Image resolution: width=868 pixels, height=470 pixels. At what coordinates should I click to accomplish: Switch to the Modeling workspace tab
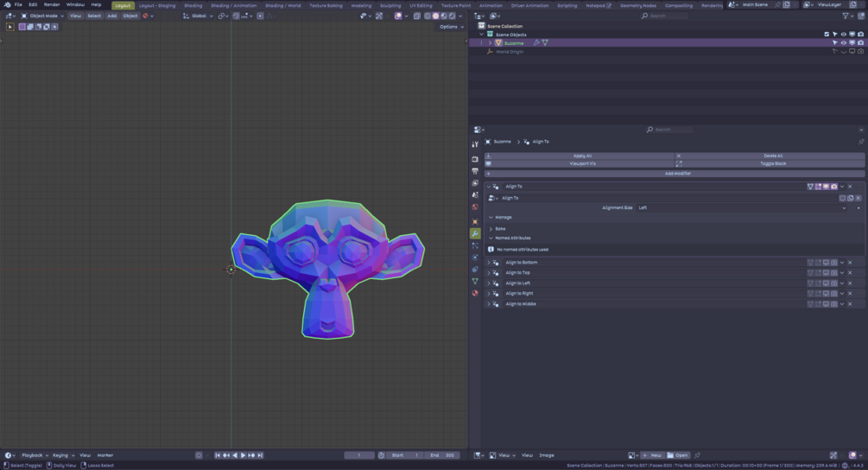coord(361,5)
